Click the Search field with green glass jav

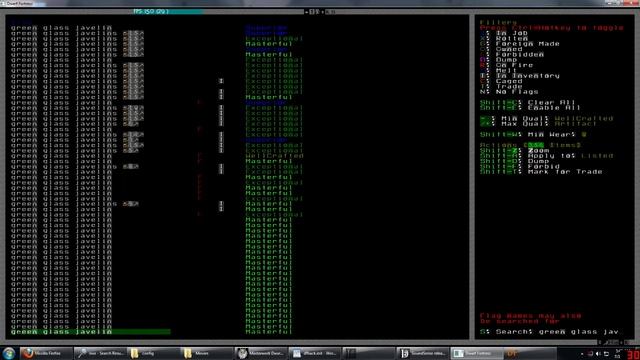tap(549, 331)
